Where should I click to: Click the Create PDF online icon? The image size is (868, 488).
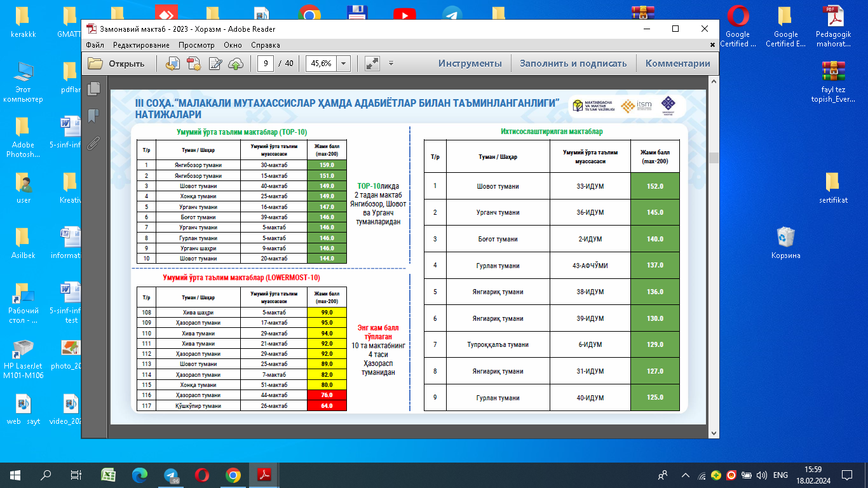(x=193, y=64)
